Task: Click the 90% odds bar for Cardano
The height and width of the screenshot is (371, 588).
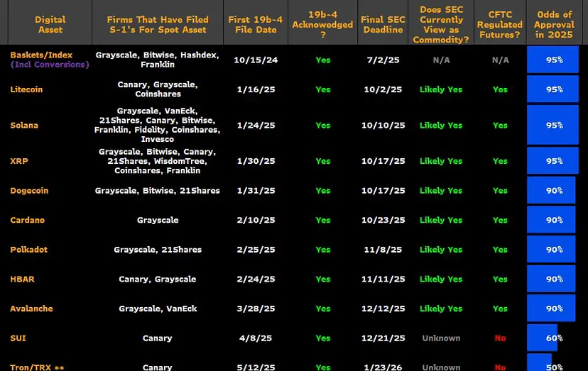Action: (551, 220)
